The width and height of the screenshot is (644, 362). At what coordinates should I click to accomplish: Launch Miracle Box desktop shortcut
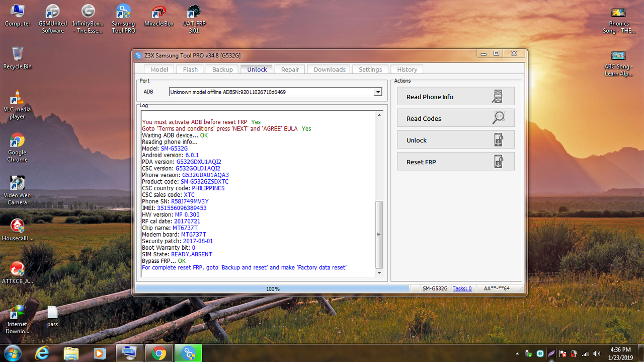click(x=158, y=15)
